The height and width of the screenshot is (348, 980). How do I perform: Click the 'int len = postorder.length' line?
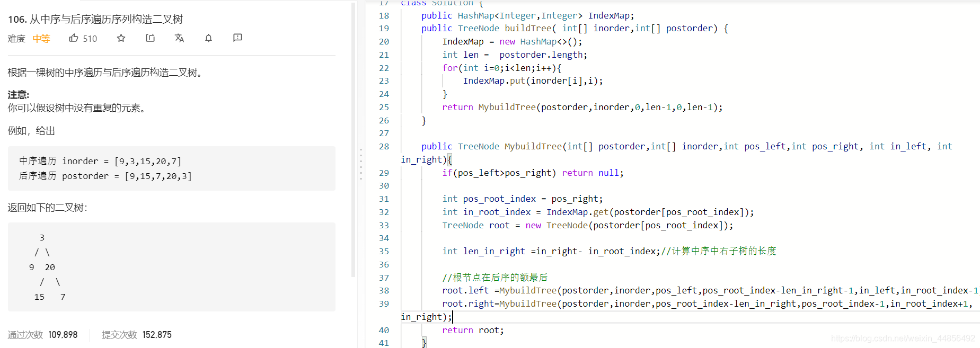click(515, 55)
